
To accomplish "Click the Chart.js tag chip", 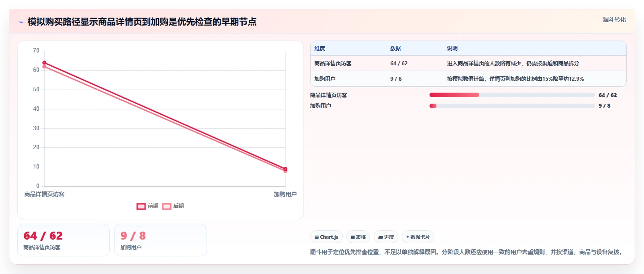I will coord(326,237).
